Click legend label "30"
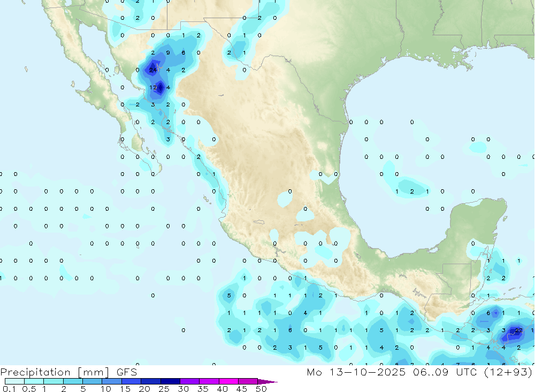Screen dimensions: 535x392 [x=183, y=389]
